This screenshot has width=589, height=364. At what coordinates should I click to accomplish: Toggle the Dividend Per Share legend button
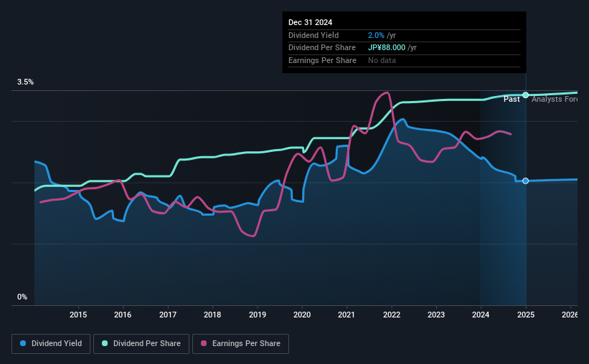pos(141,344)
